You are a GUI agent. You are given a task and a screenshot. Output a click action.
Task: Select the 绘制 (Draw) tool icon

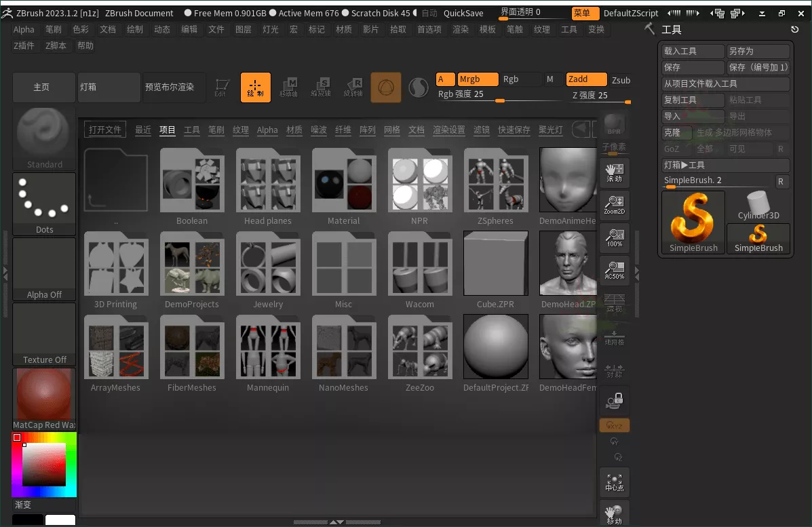(x=256, y=87)
